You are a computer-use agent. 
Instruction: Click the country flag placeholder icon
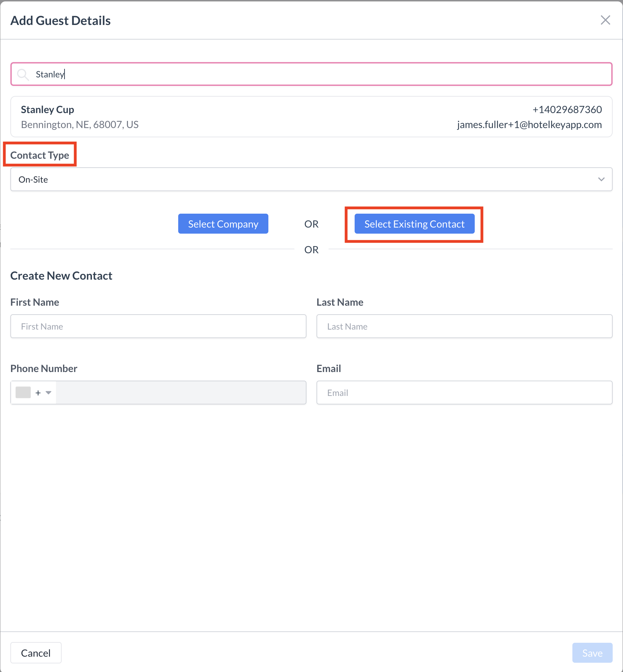click(23, 393)
